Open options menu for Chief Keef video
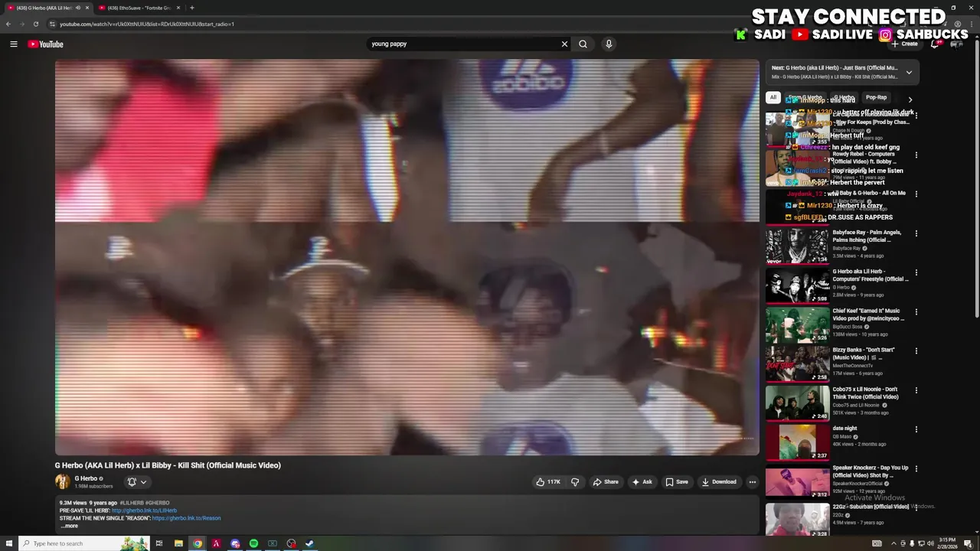This screenshot has width=980, height=551. click(x=916, y=312)
